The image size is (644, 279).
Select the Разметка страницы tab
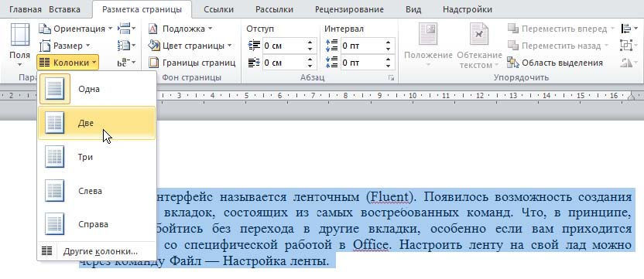click(142, 9)
